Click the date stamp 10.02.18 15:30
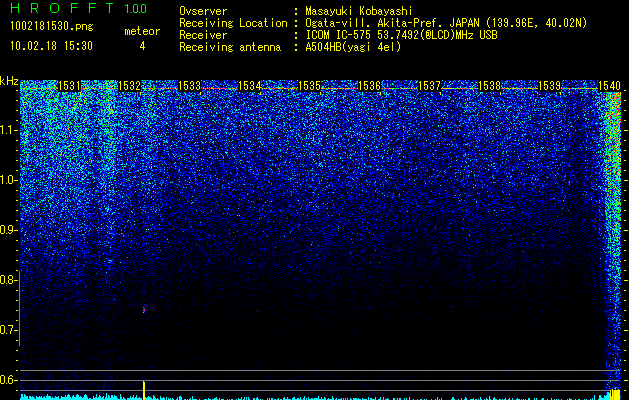629x400 pixels. click(x=51, y=46)
